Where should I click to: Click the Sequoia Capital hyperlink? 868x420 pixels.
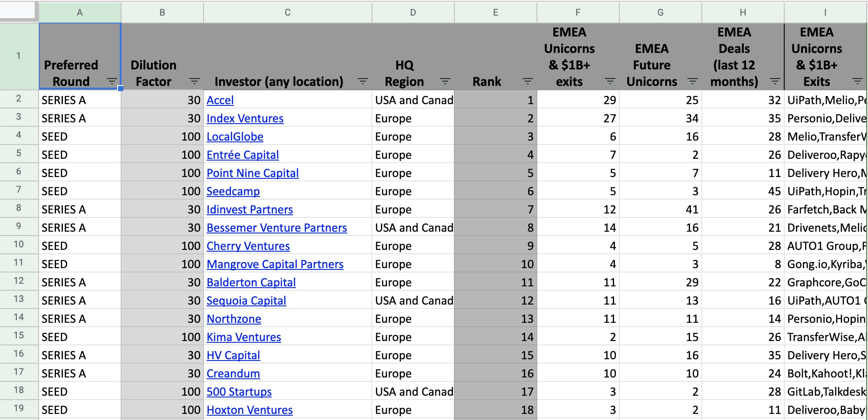(x=246, y=300)
